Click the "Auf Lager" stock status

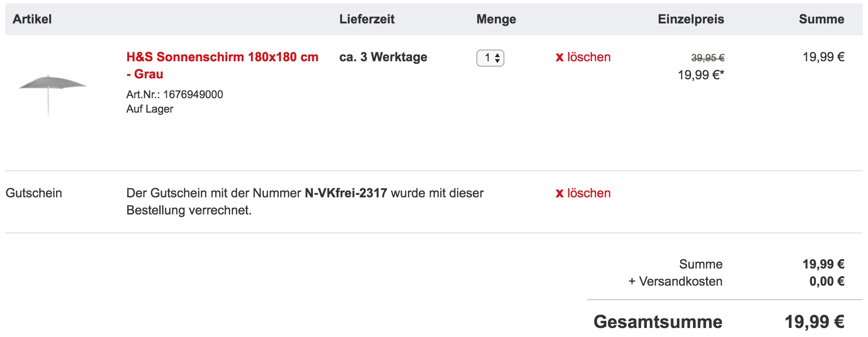click(x=150, y=109)
